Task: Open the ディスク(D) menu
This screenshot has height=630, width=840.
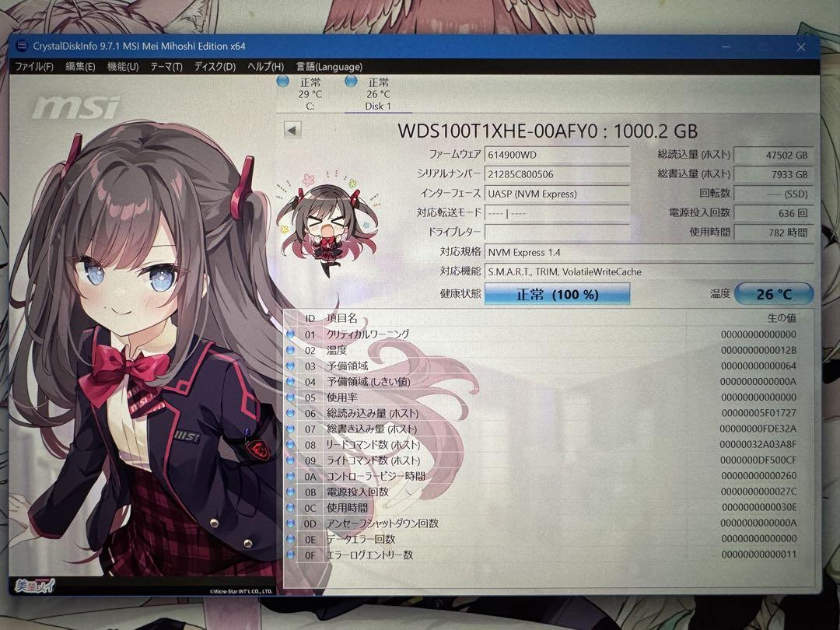Action: tap(215, 67)
